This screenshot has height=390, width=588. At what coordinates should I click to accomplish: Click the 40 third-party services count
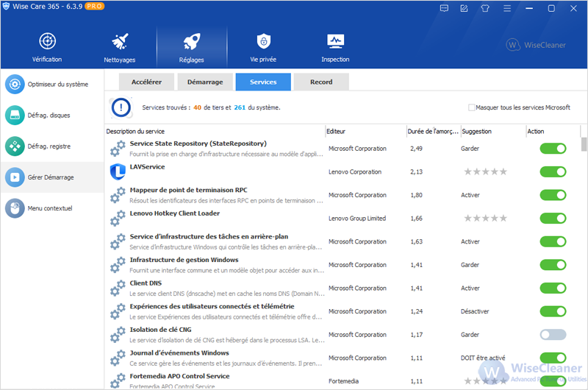coord(197,107)
